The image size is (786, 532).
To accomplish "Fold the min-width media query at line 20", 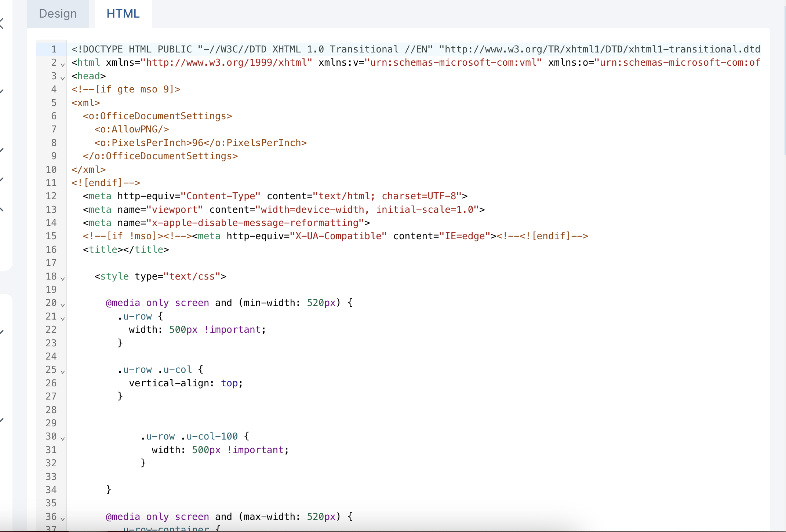I will point(63,305).
